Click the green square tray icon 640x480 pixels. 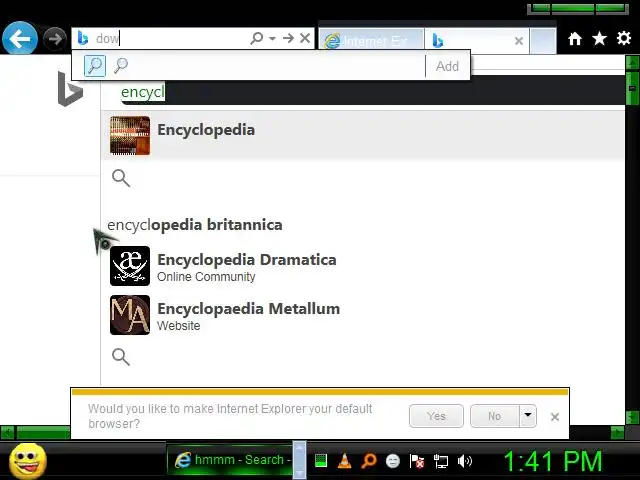coord(321,461)
